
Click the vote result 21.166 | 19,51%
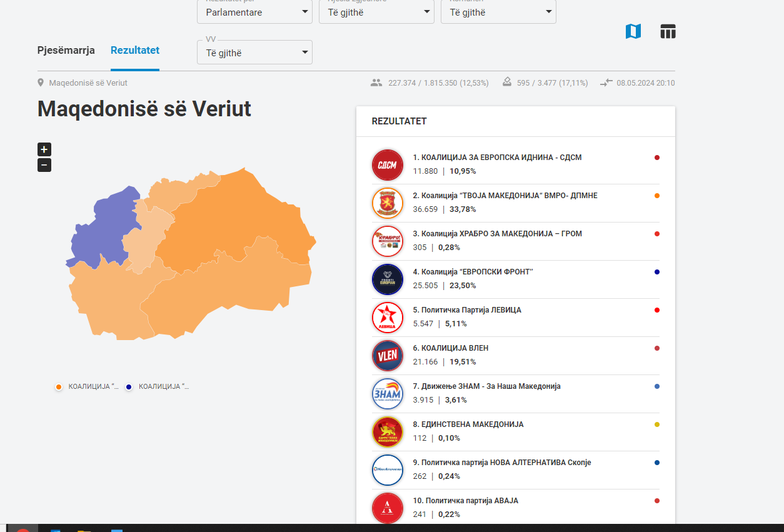coord(445,361)
